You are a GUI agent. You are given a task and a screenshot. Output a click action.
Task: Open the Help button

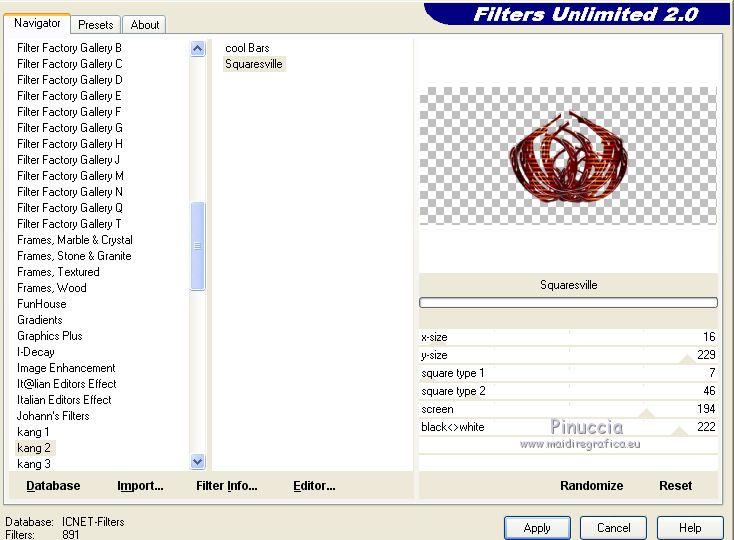[690, 528]
